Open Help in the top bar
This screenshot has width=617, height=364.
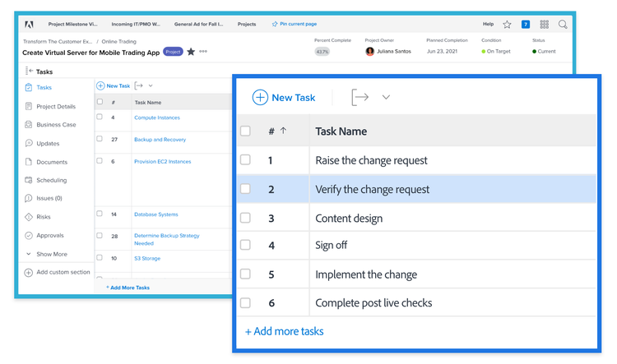coord(488,24)
